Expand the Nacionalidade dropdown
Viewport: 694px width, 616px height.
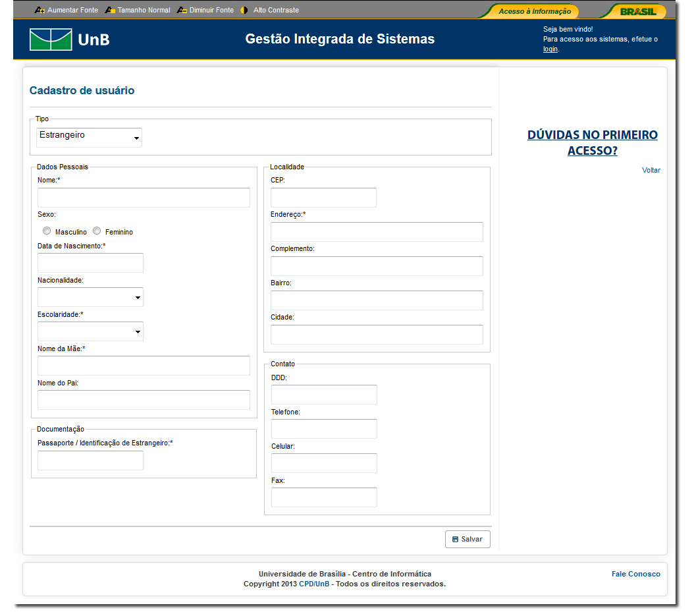click(90, 297)
